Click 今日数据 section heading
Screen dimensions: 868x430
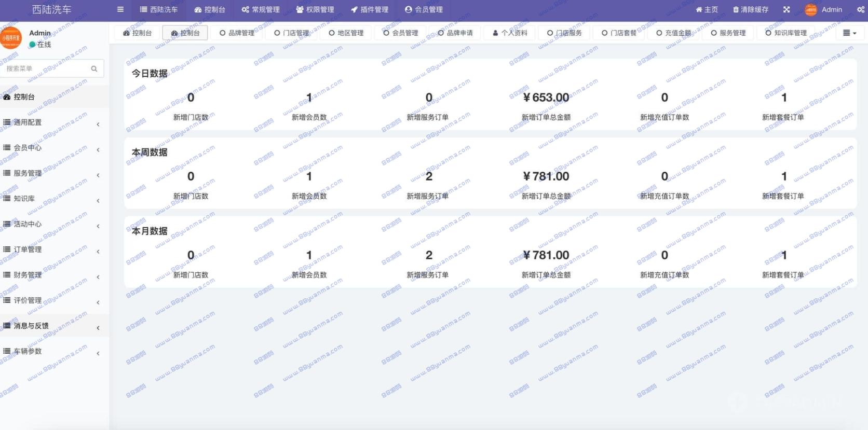coord(150,74)
